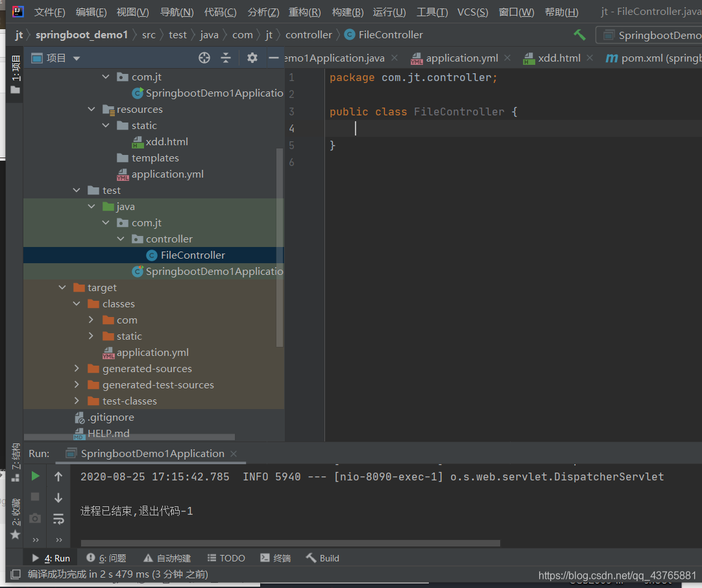Click the gray stop process square
702x588 pixels.
[35, 497]
